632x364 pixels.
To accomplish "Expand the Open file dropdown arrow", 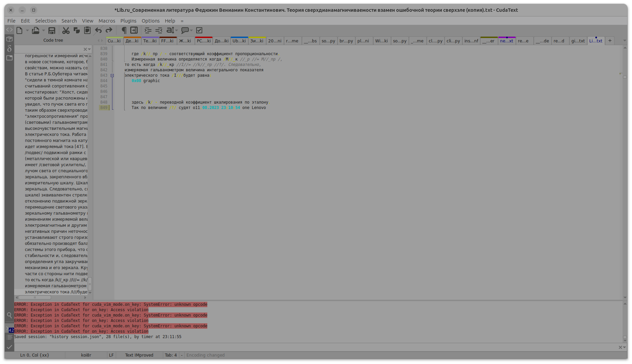I will click(43, 31).
